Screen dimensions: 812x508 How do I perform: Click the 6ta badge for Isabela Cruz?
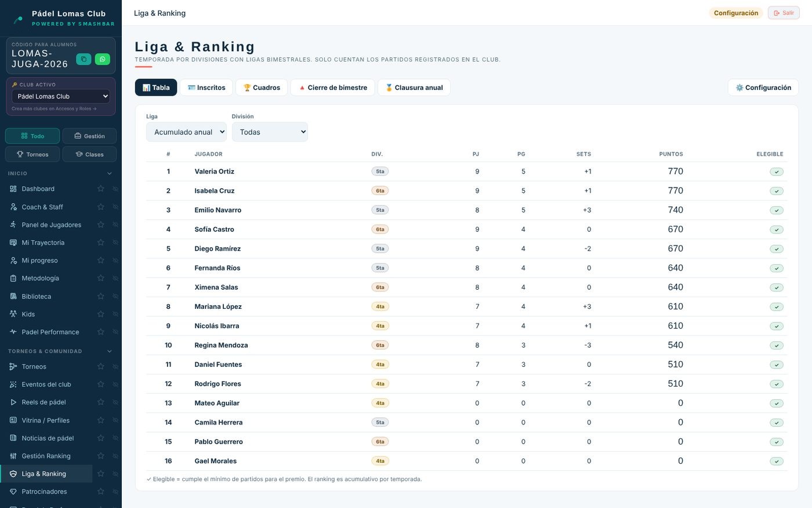pyautogui.click(x=380, y=190)
